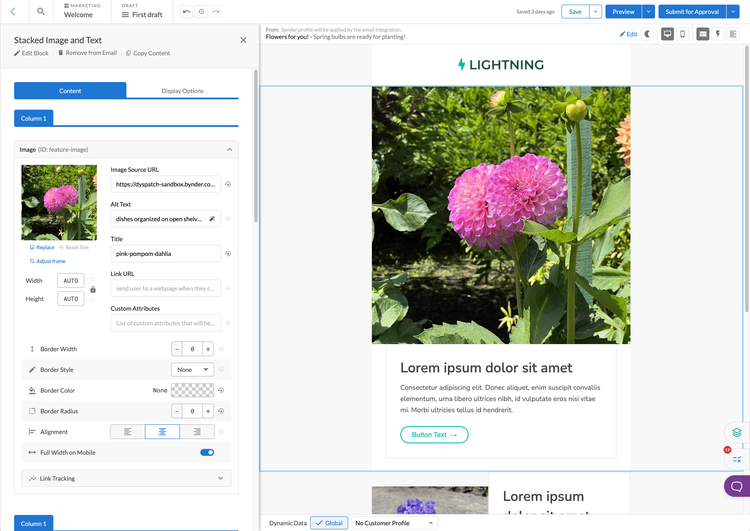The width and height of the screenshot is (750, 531).
Task: Edit the email subject with Edit link
Action: point(629,34)
